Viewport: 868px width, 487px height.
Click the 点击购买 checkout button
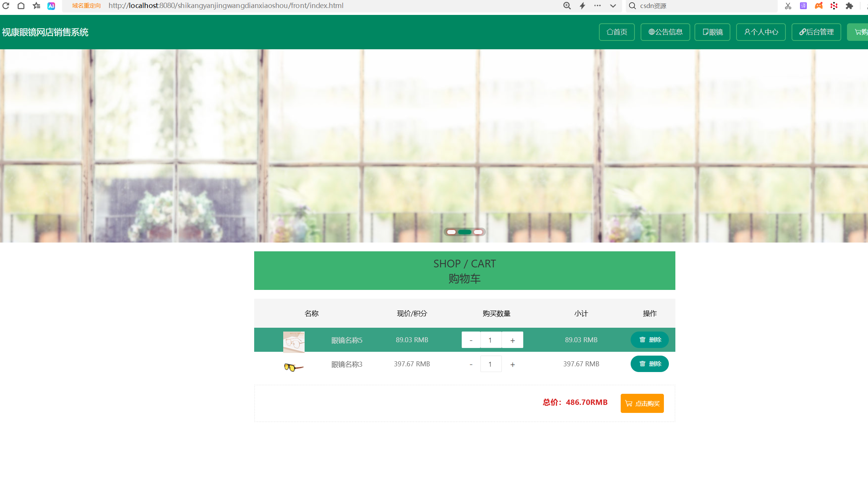[x=642, y=403]
